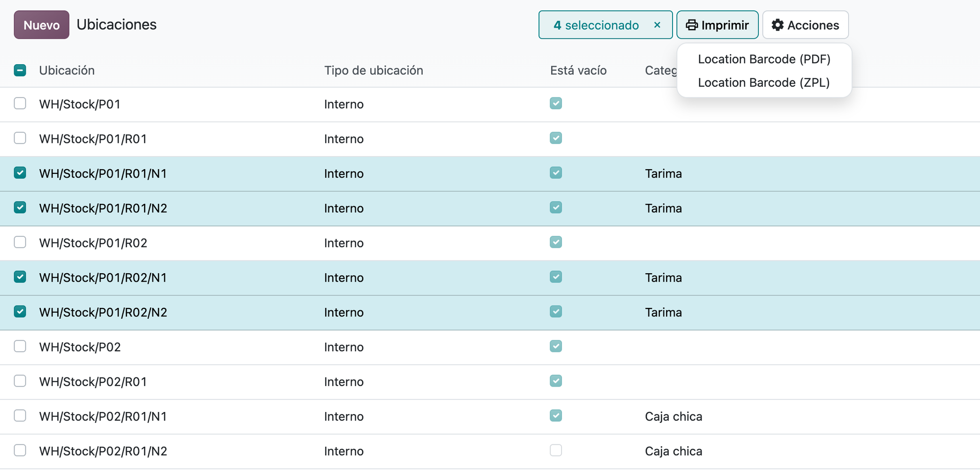Check the WH/Stock/P02/R01/N1 row checkbox
Viewport: 980px width, 471px height.
coord(20,415)
